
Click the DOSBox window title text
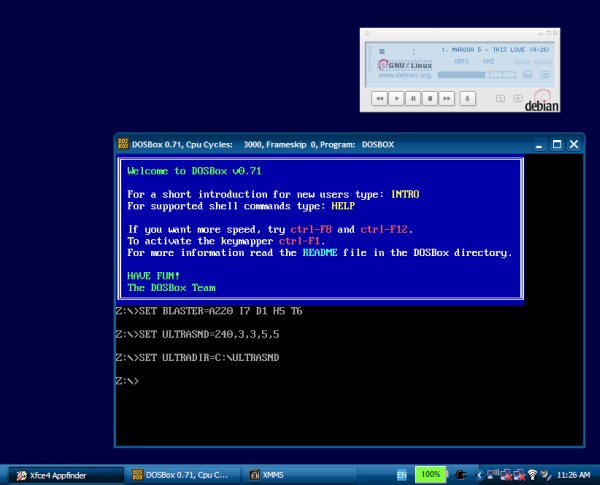(263, 144)
